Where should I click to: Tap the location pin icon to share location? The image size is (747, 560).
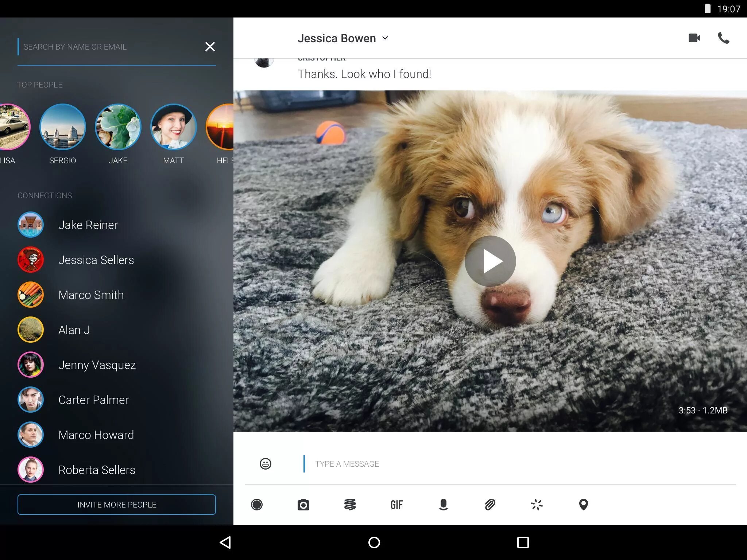584,504
